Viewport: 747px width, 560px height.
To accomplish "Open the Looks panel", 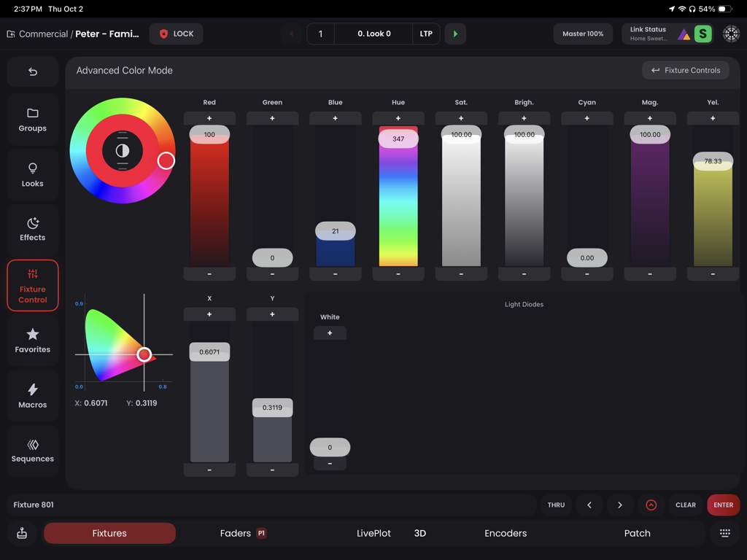I will [x=32, y=174].
